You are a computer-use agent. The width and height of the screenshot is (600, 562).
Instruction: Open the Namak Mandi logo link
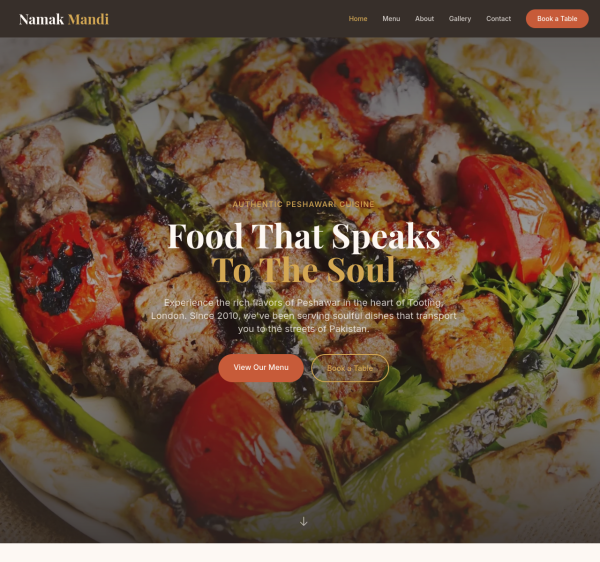click(x=64, y=19)
